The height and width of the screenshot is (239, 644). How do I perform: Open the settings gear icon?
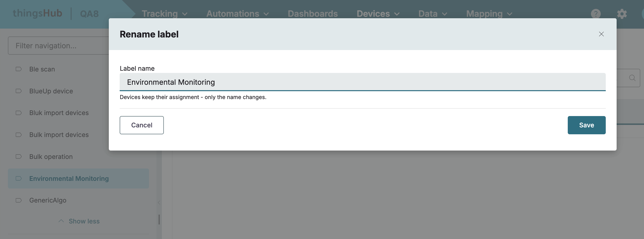(x=622, y=14)
